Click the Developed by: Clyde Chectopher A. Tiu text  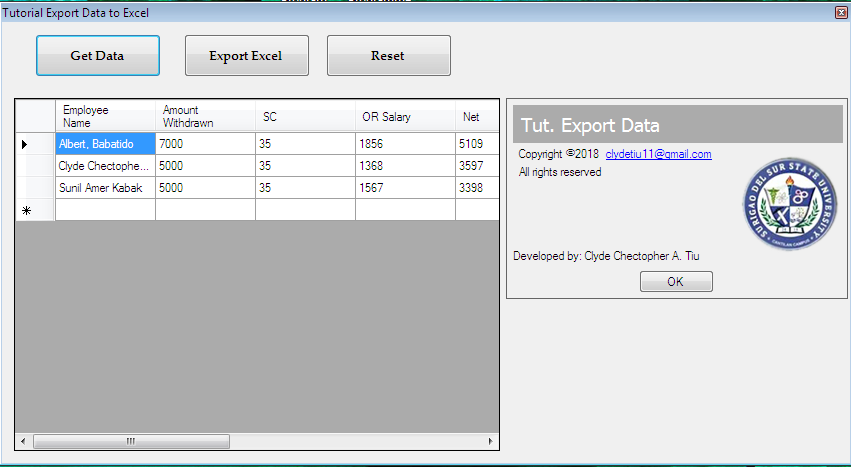tap(606, 256)
